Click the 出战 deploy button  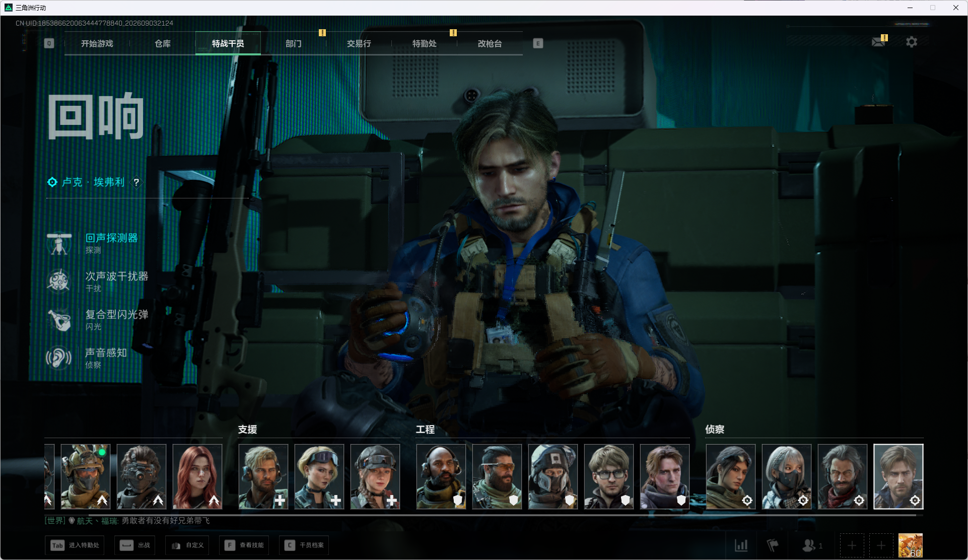coord(135,545)
